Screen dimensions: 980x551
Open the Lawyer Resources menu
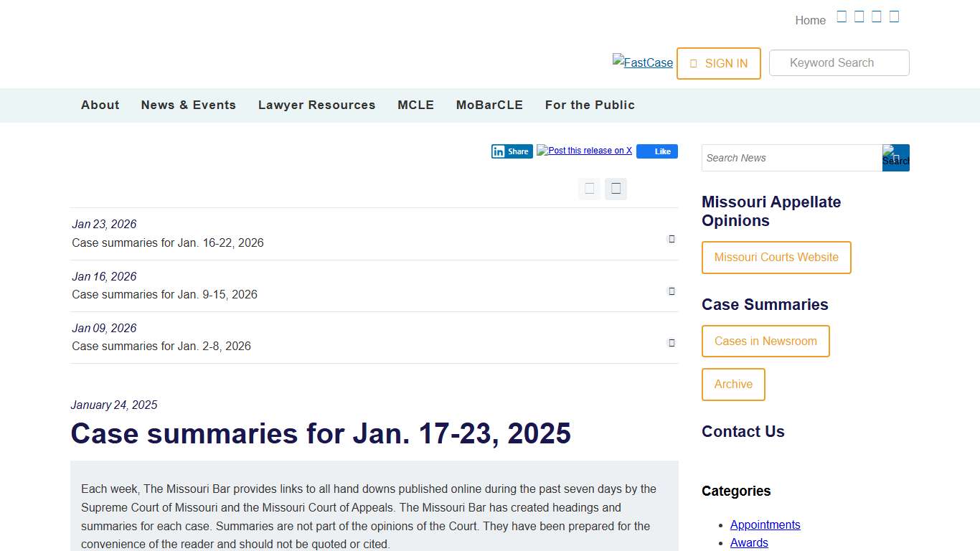point(316,105)
